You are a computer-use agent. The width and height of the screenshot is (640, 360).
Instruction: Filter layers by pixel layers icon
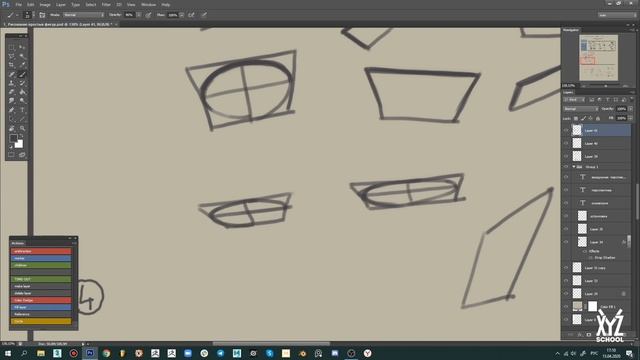(592, 100)
